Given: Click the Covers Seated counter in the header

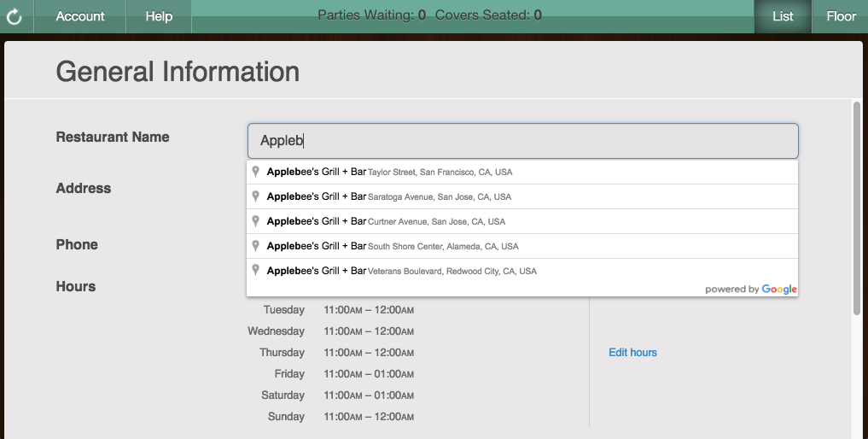Looking at the screenshot, I should click(x=488, y=15).
